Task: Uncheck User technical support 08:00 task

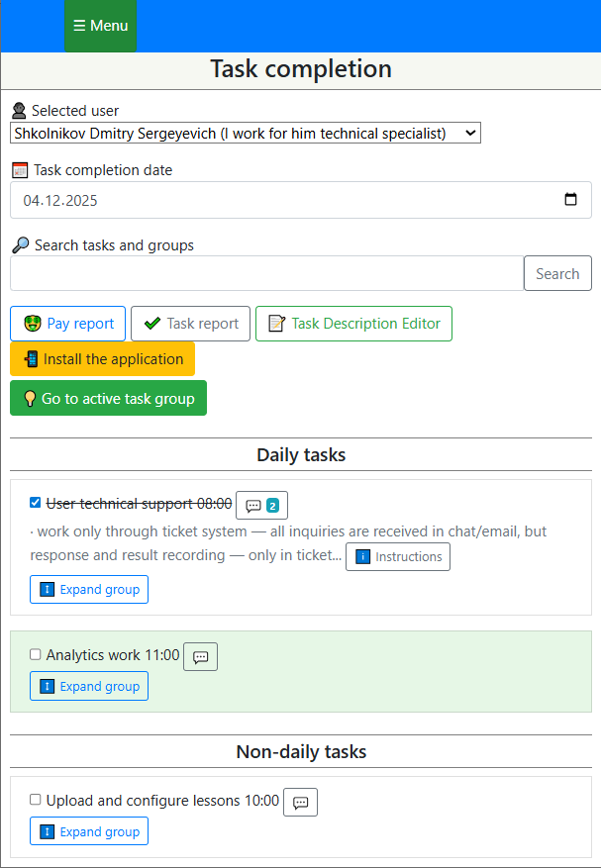Action: [36, 503]
